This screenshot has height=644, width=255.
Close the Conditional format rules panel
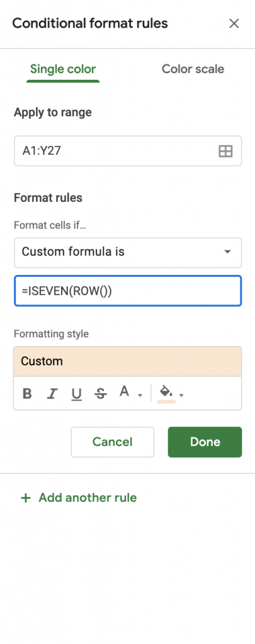pos(234,23)
